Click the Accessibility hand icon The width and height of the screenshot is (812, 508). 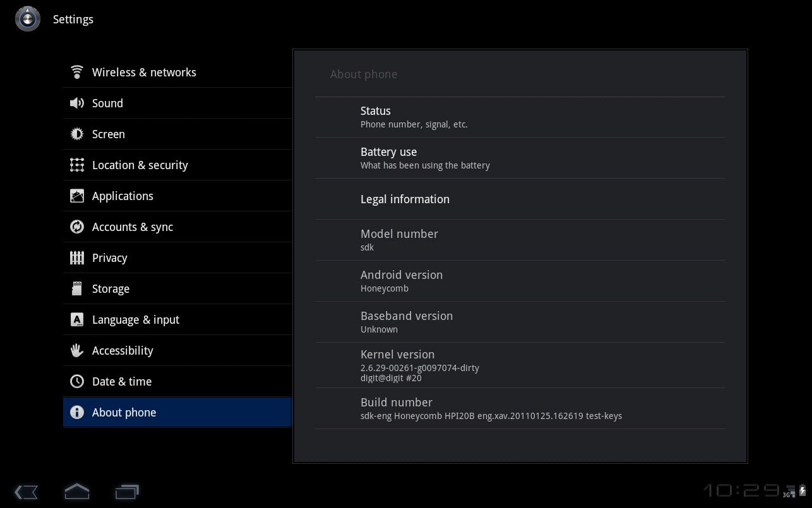pos(77,350)
